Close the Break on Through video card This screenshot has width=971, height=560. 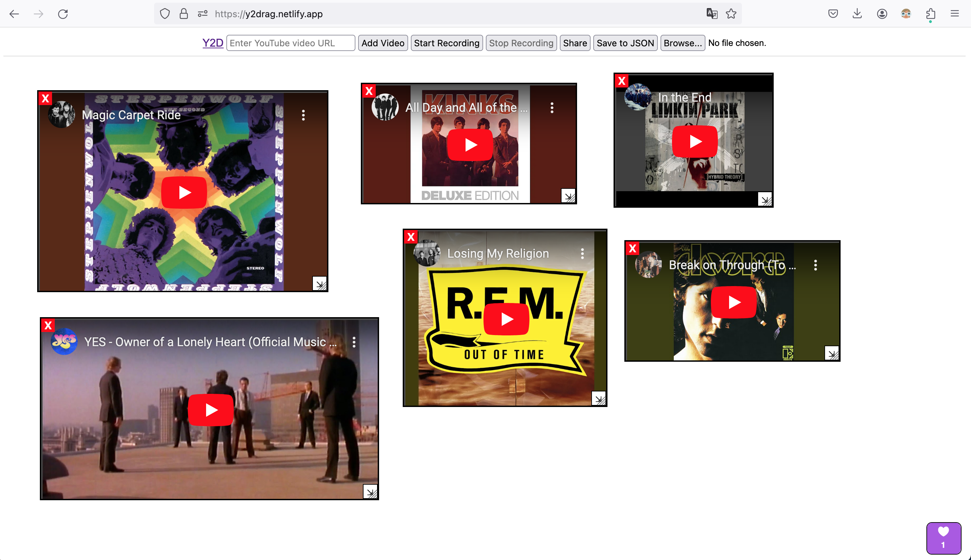(x=632, y=249)
